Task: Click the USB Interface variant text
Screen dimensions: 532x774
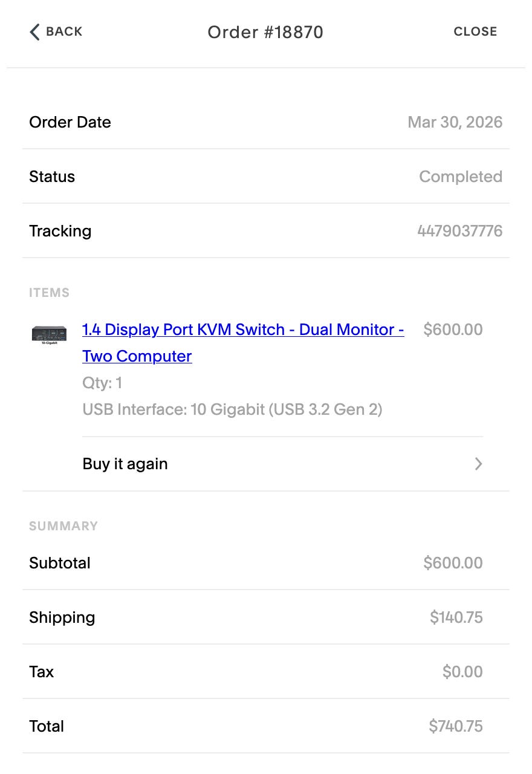Action: point(232,410)
